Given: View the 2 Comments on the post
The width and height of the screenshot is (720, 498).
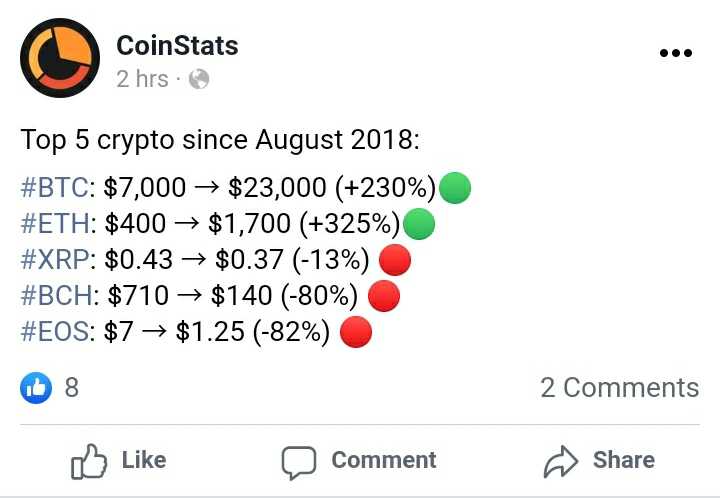Looking at the screenshot, I should (619, 388).
